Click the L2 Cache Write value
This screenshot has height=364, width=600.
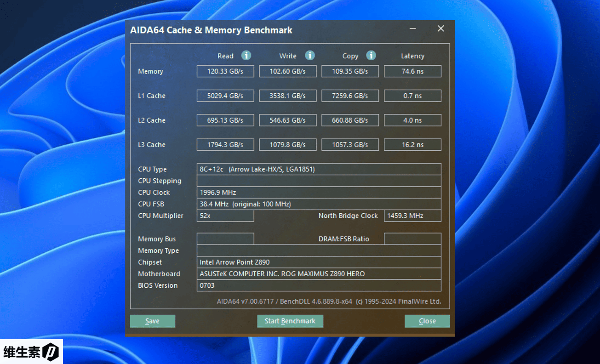coord(288,120)
